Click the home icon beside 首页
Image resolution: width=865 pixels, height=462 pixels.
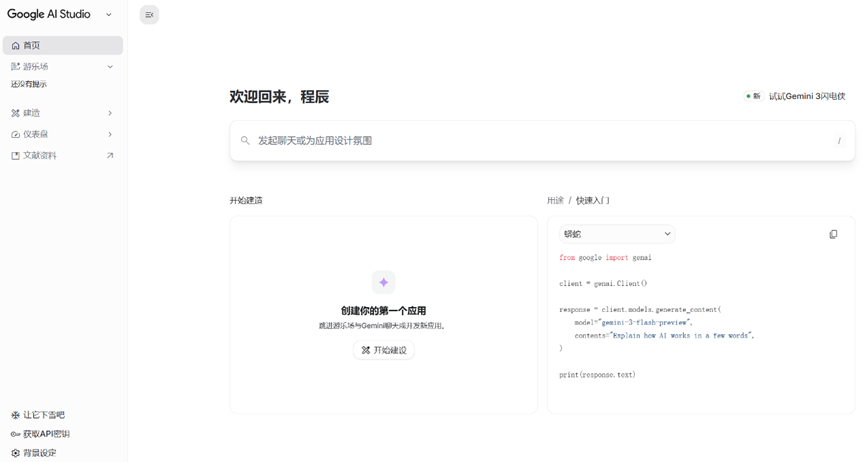click(x=15, y=46)
